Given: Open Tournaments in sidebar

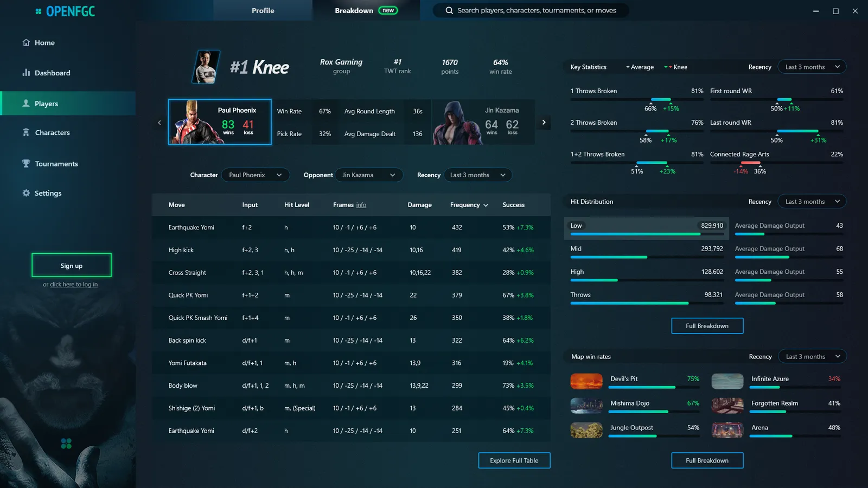Looking at the screenshot, I should (x=68, y=163).
